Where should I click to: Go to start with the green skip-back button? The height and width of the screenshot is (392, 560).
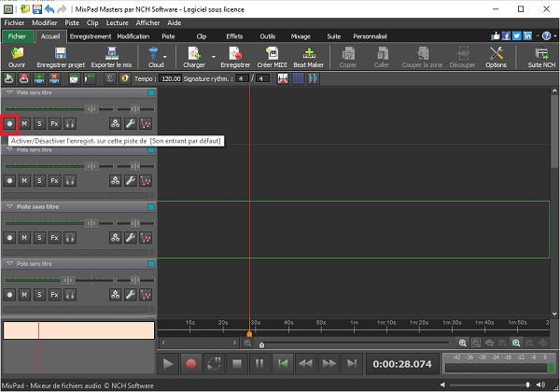[x=283, y=364]
